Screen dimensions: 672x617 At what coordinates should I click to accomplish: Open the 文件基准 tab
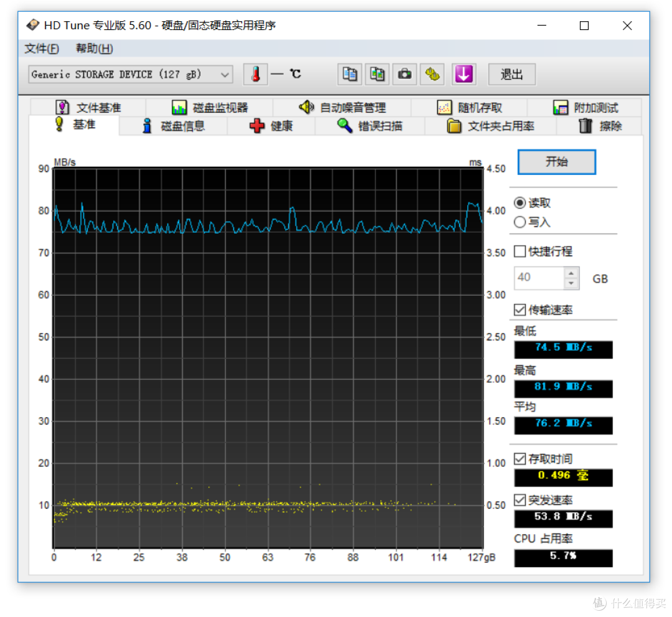pyautogui.click(x=88, y=107)
